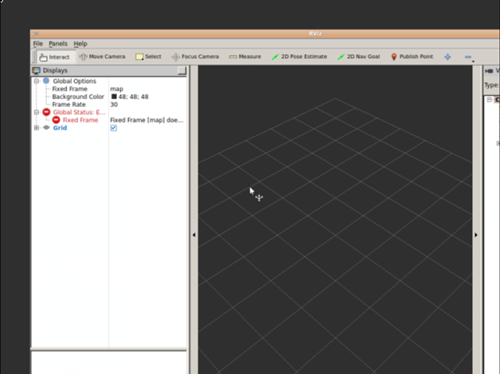The width and height of the screenshot is (500, 374).
Task: Collapse the Global Options tree node
Action: tap(36, 81)
